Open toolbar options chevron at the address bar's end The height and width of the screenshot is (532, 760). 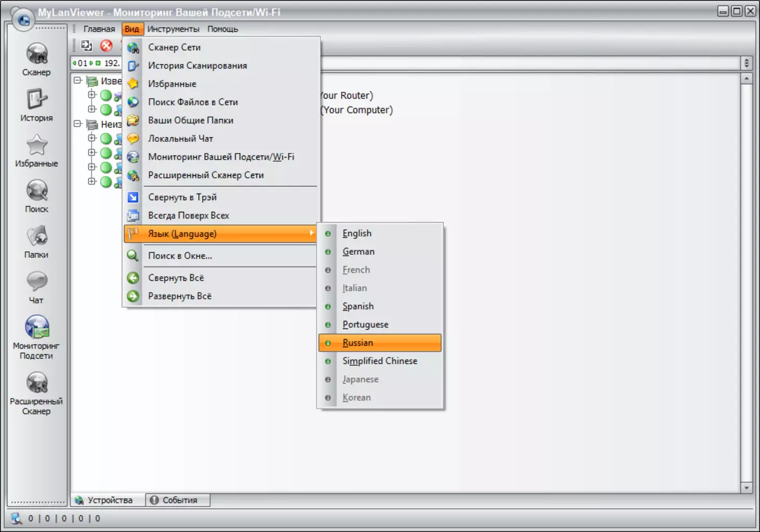tap(746, 63)
